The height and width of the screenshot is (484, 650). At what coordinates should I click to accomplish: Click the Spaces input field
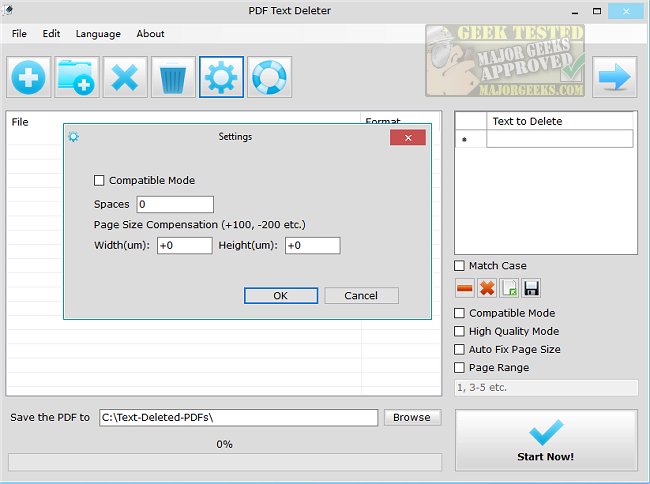point(175,204)
